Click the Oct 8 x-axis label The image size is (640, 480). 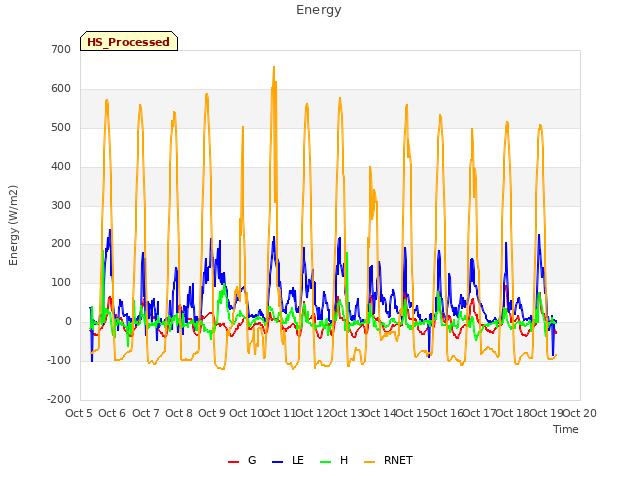pyautogui.click(x=179, y=413)
